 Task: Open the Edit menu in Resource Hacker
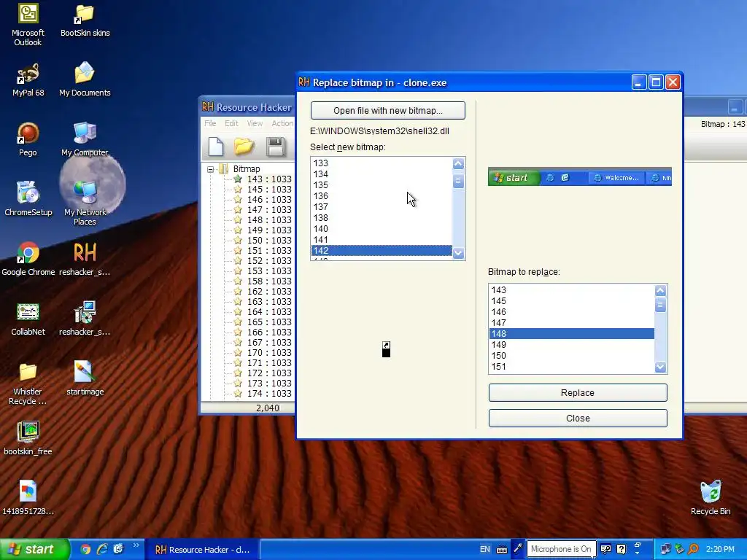click(x=231, y=123)
